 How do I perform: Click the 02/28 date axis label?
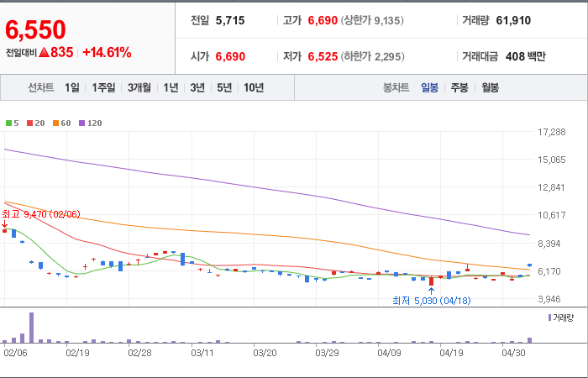[x=139, y=353]
